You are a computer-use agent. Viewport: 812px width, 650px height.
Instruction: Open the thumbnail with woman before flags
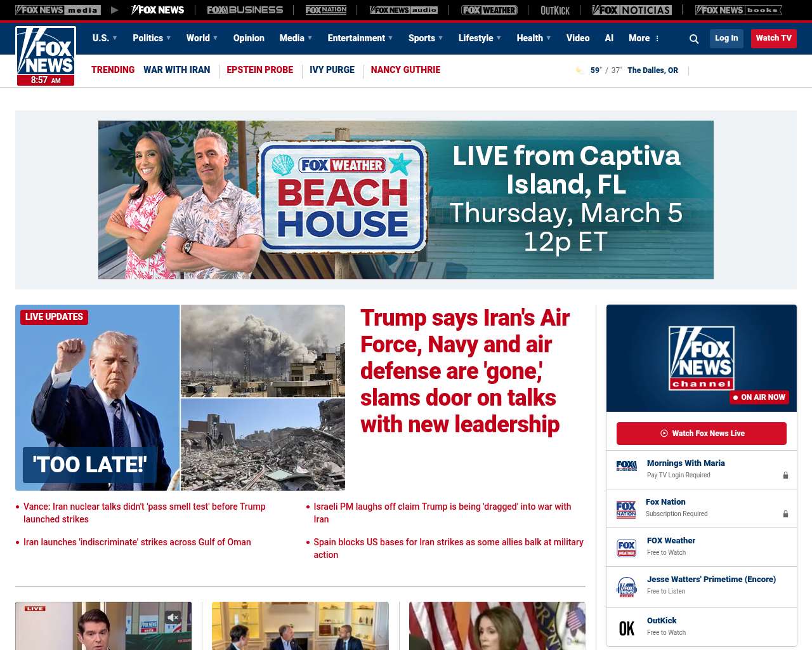pos(497,626)
